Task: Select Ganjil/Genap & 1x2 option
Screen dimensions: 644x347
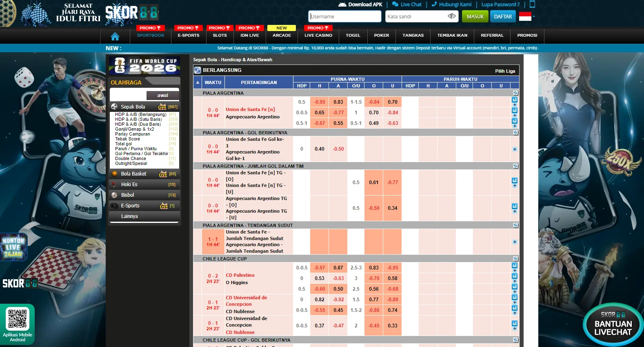Action: coord(134,129)
